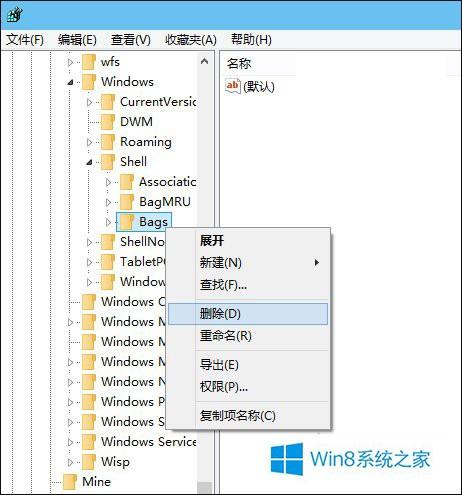Screen dimensions: 462x495
Task: Expand the Bags key arrow
Action: tap(108, 222)
